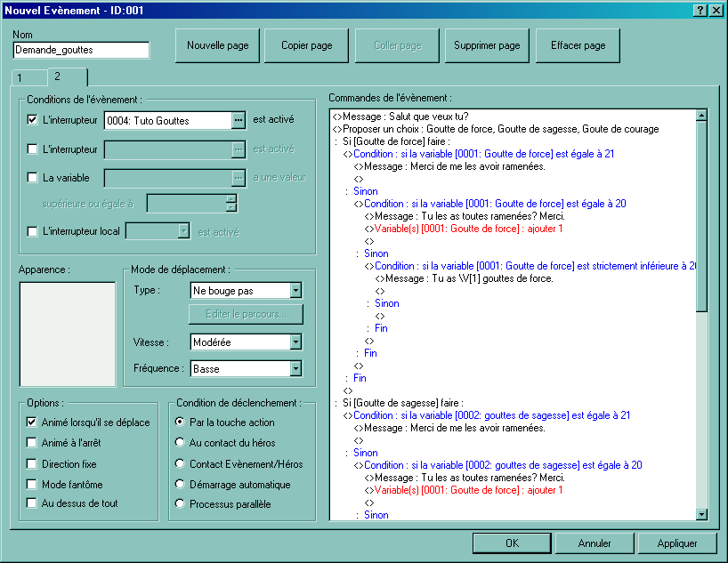Click the Nouvelle page button
This screenshot has width=728, height=563.
pos(217,45)
